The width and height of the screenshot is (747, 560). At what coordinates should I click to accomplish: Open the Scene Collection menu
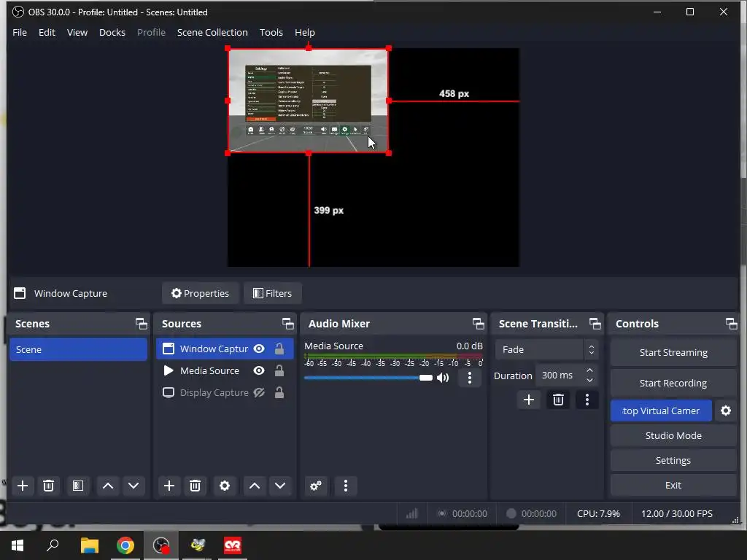click(212, 32)
